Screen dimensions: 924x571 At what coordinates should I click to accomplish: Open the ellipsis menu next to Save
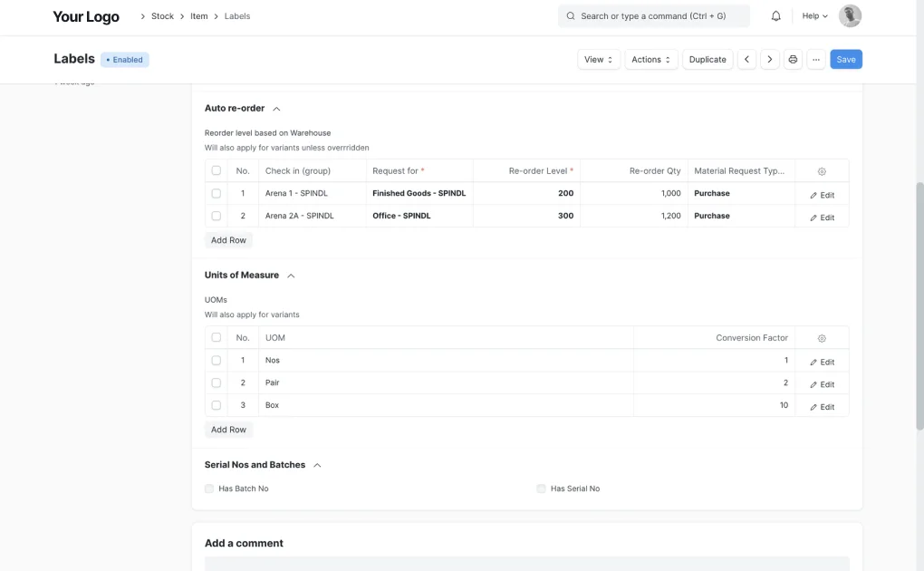point(815,58)
